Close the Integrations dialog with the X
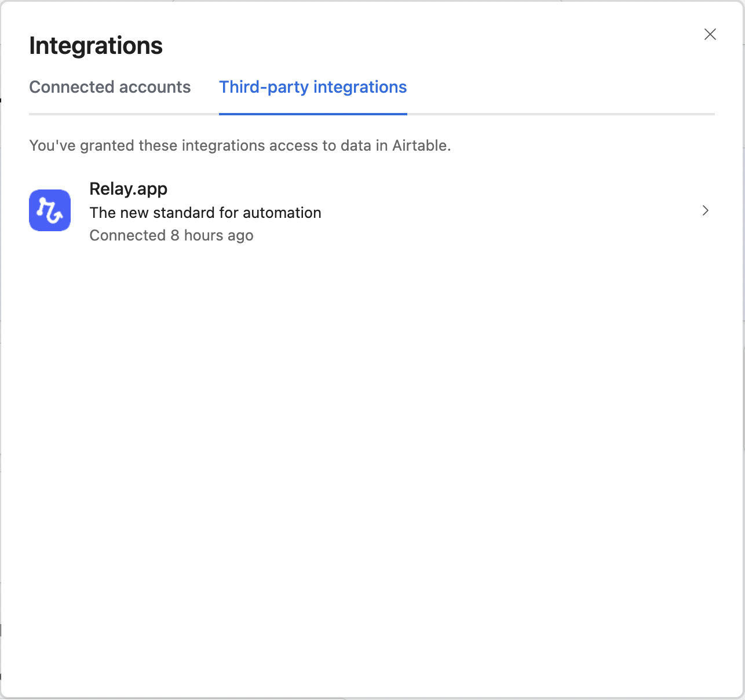The width and height of the screenshot is (745, 700). point(710,34)
